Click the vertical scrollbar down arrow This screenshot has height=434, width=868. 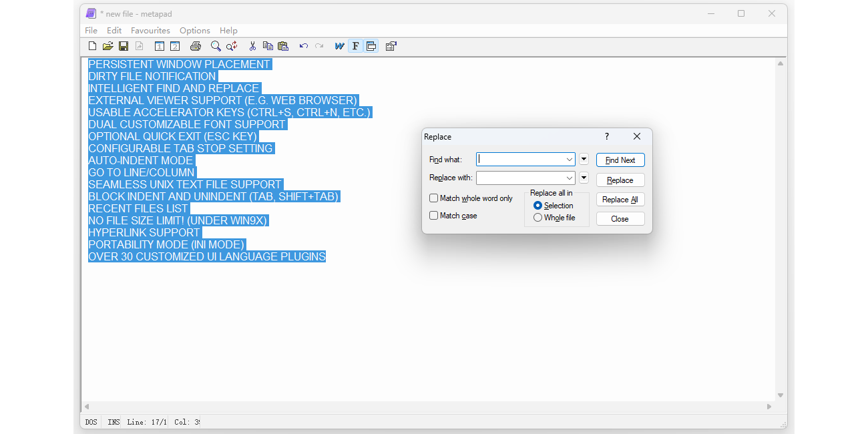pyautogui.click(x=780, y=395)
